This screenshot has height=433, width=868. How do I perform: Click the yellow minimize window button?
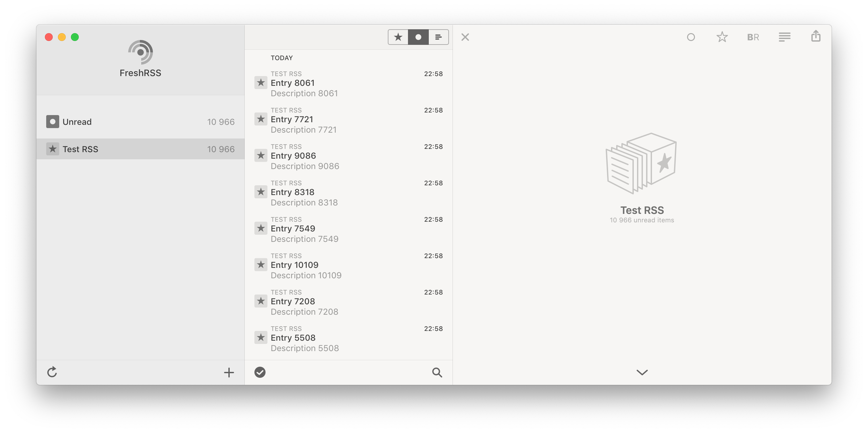(x=62, y=37)
